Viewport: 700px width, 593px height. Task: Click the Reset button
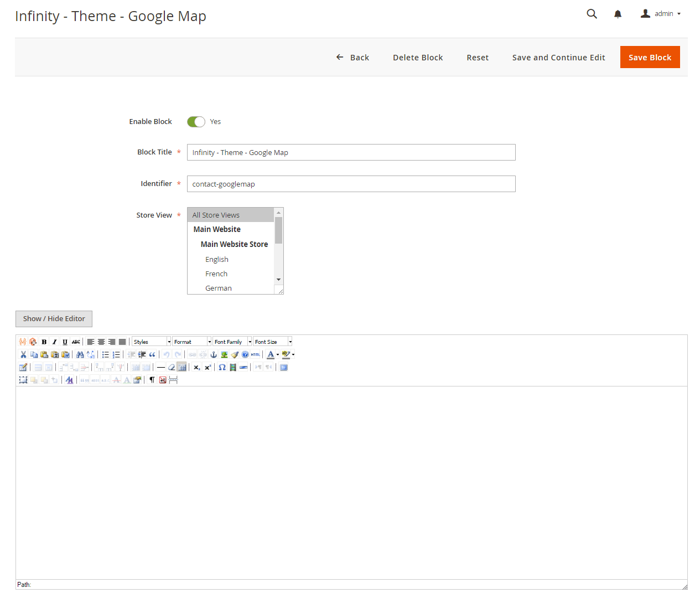pyautogui.click(x=478, y=58)
